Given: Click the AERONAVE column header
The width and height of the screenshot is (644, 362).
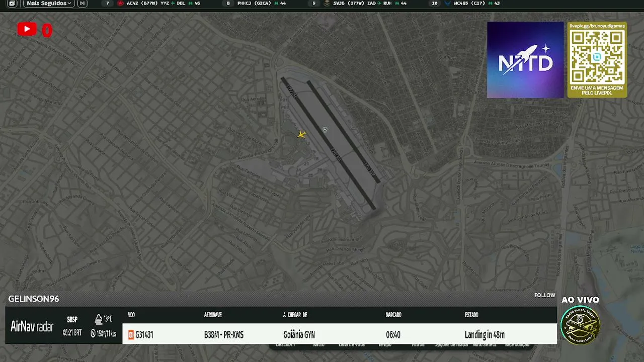Looking at the screenshot, I should [213, 315].
